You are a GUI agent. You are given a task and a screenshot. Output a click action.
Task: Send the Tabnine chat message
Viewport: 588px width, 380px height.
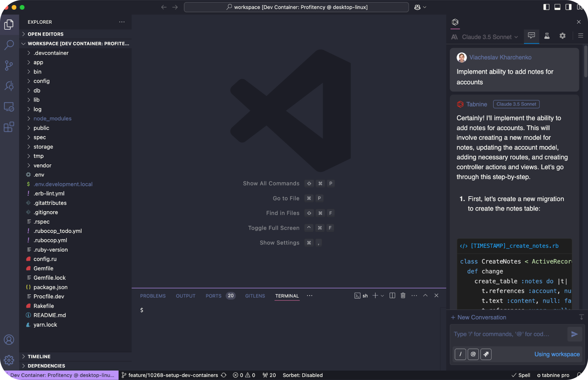pyautogui.click(x=574, y=334)
